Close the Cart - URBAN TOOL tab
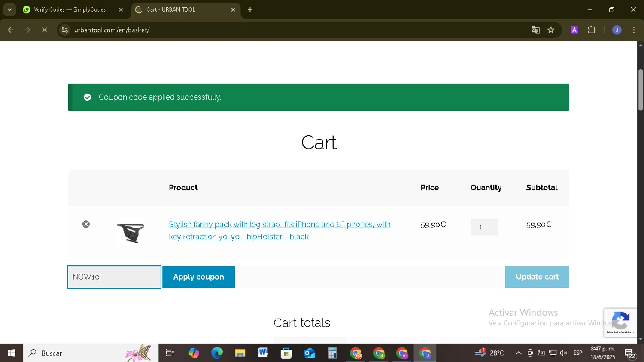This screenshot has height=362, width=644. tap(233, 9)
